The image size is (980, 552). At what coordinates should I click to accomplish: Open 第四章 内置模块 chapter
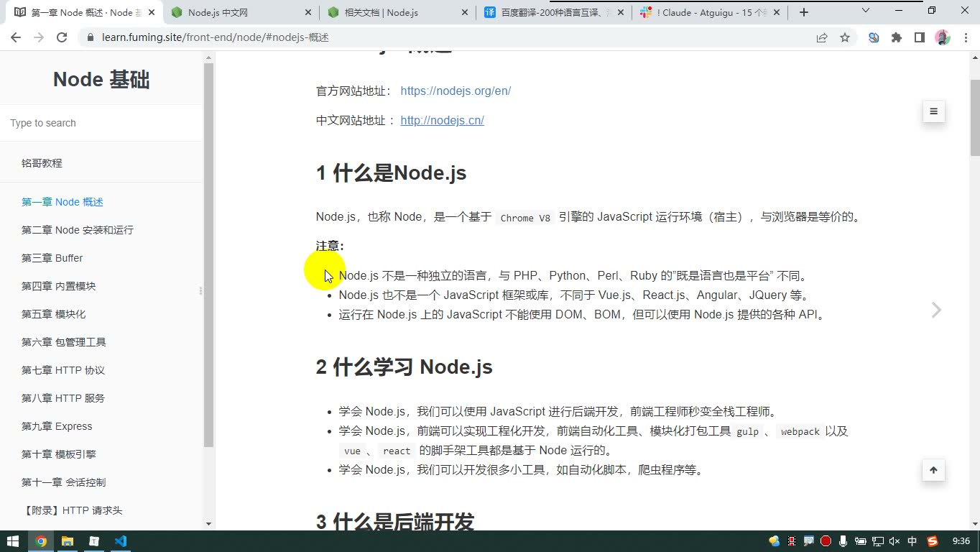[x=58, y=286]
